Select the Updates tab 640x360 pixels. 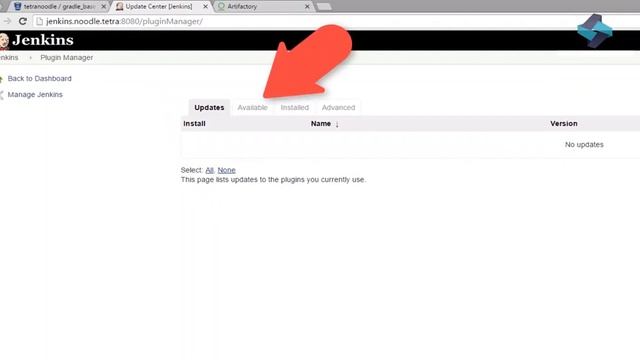(x=209, y=108)
